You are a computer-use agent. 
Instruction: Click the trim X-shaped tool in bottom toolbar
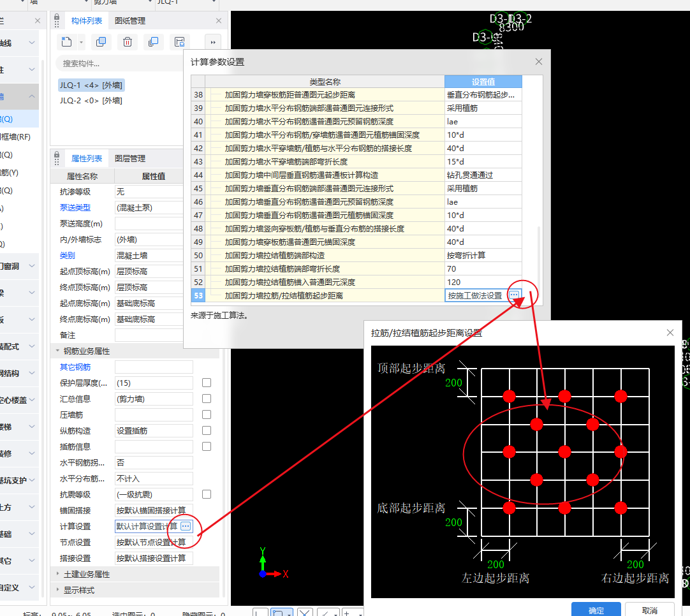[305, 612]
